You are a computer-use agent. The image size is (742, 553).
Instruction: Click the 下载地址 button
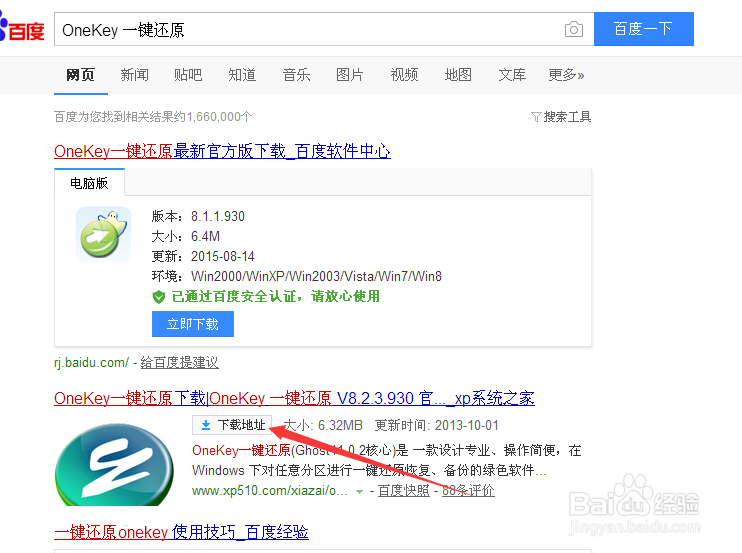pos(232,425)
